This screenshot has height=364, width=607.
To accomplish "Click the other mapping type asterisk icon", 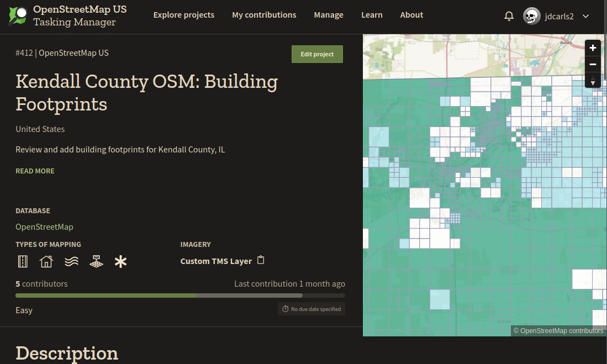I will tap(120, 262).
